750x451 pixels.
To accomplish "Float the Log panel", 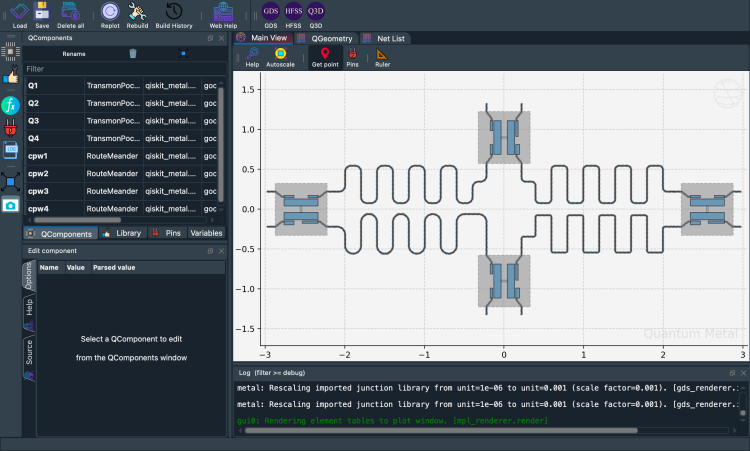I will tap(732, 373).
